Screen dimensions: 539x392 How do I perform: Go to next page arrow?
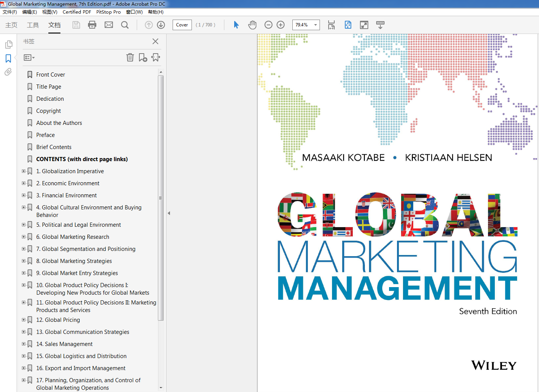click(161, 25)
